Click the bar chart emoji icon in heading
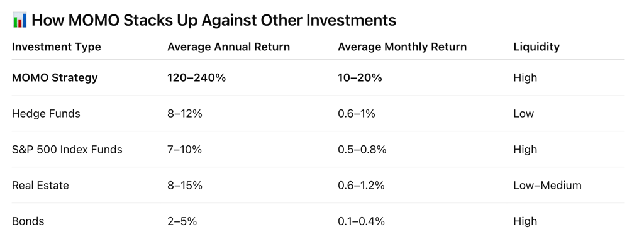The width and height of the screenshot is (644, 244). click(19, 19)
